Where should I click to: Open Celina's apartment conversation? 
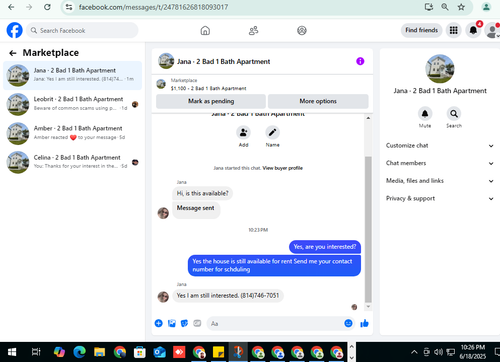tap(73, 162)
